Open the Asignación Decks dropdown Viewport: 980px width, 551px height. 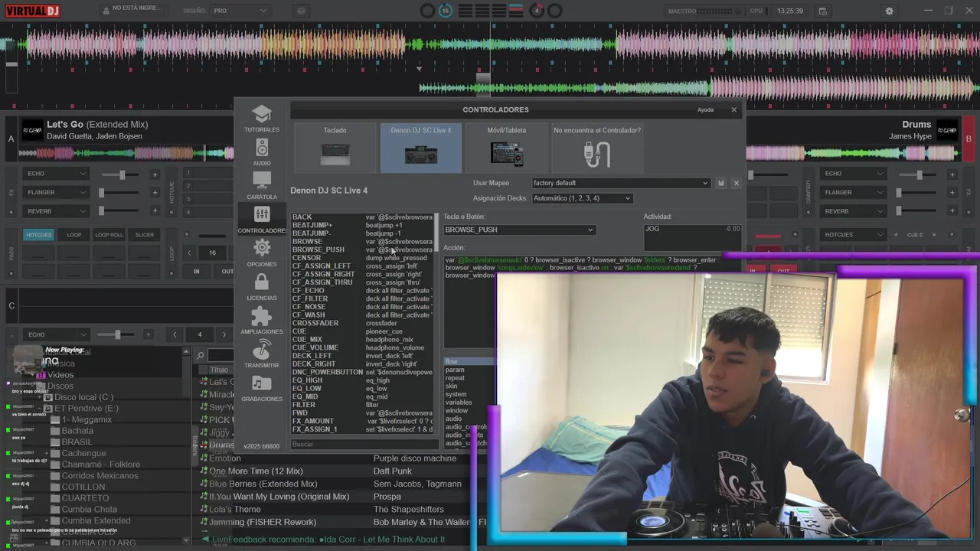tap(582, 198)
